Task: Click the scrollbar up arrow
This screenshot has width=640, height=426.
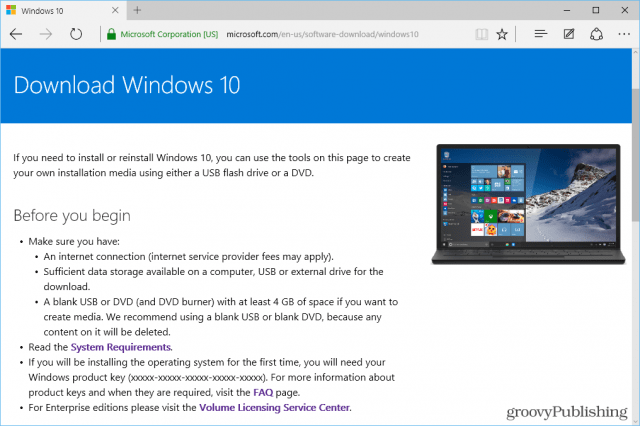Action: click(x=636, y=52)
